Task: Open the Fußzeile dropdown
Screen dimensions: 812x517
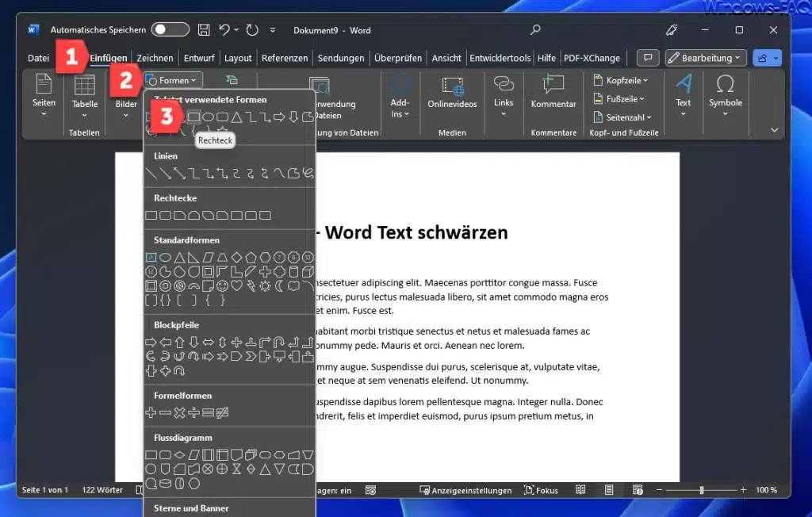Action: (619, 99)
